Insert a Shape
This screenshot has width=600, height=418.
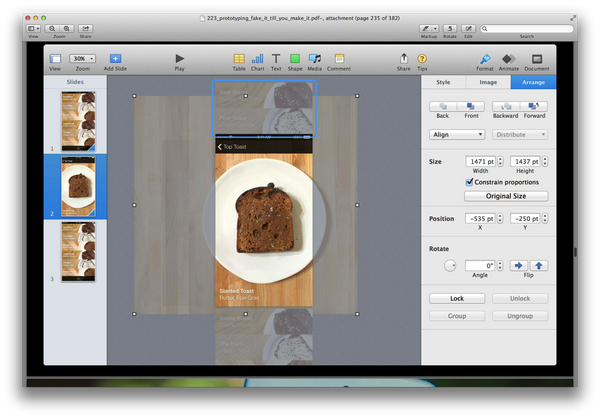(295, 59)
